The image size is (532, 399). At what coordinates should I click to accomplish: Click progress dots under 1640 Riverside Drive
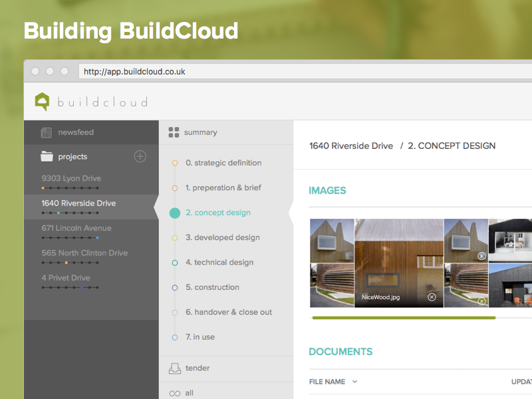(x=70, y=213)
